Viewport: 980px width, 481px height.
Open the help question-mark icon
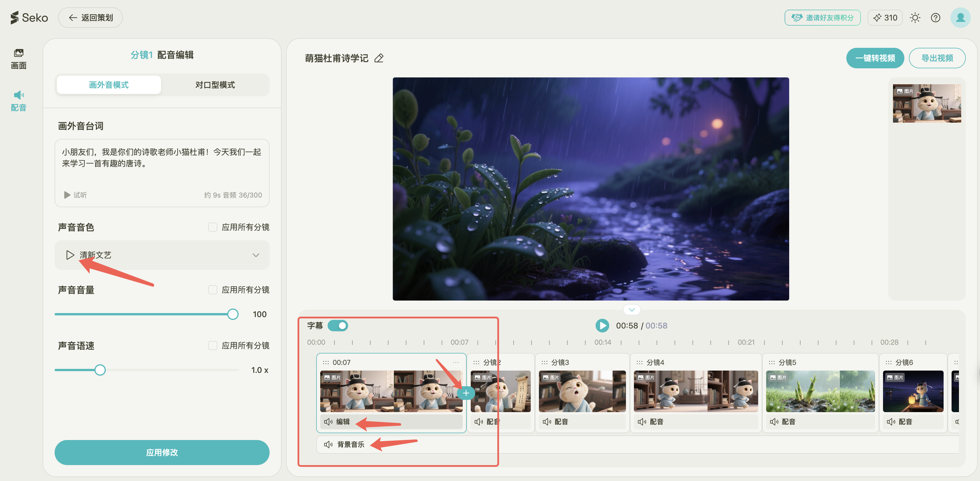point(935,18)
